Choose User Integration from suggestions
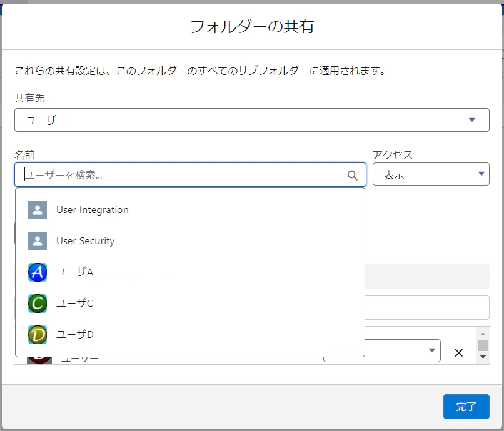The width and height of the screenshot is (504, 431). [190, 210]
